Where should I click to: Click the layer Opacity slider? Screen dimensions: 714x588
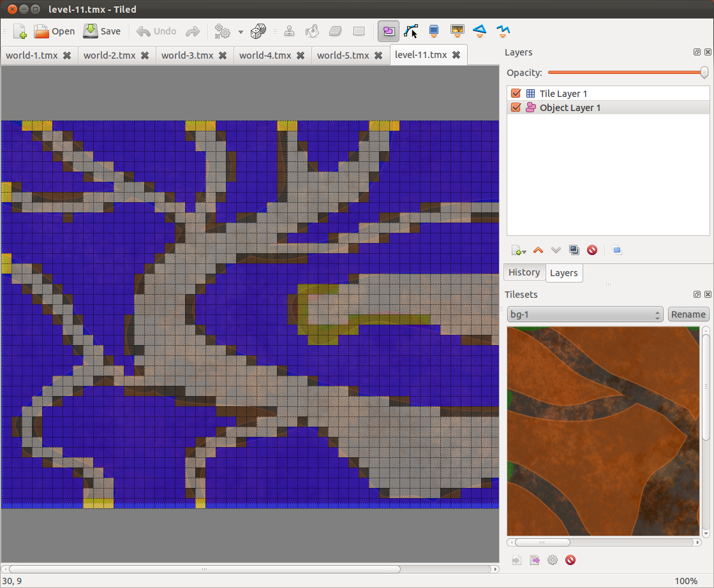[625, 73]
